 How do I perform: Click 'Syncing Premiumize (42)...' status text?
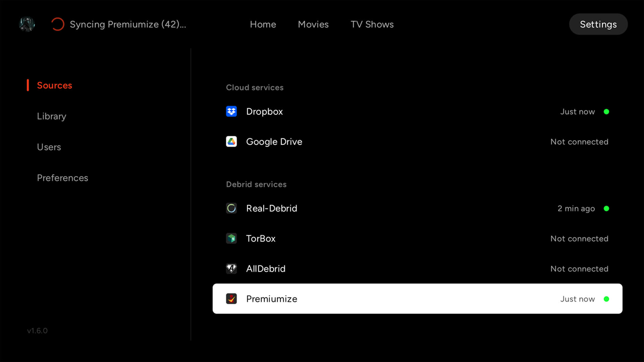pos(128,24)
